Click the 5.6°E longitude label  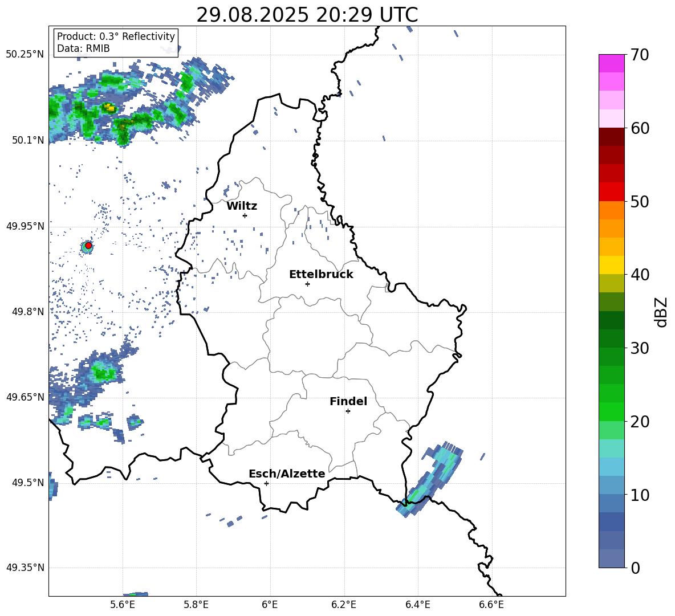[123, 605]
